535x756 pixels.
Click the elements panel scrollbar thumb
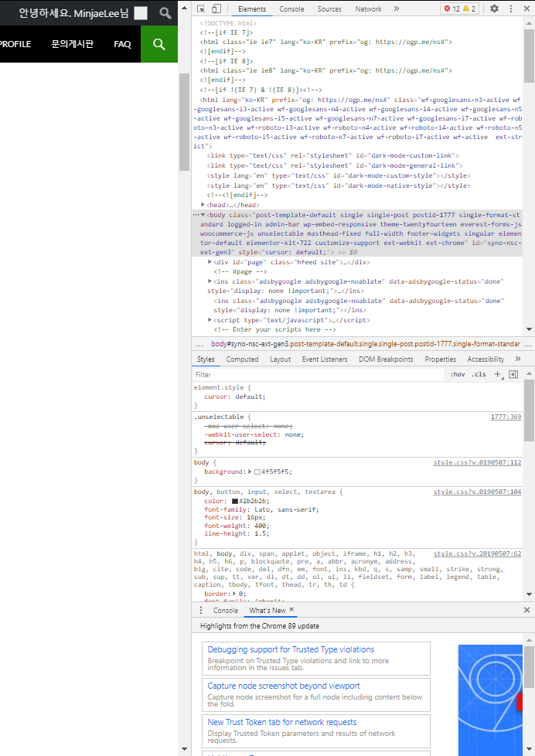[x=529, y=56]
